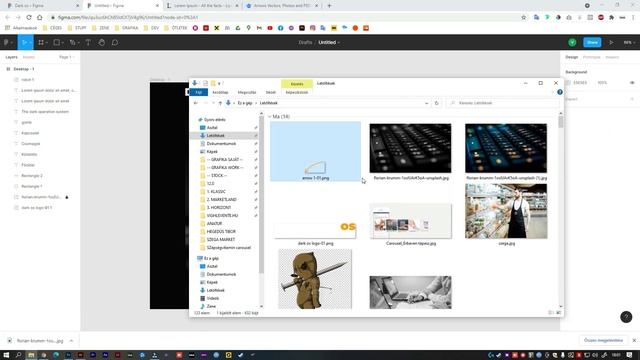Viewport: 640px width, 360px height.
Task: Open the HEGEDŰS TIBOR folder in sidebar
Action: point(221,231)
